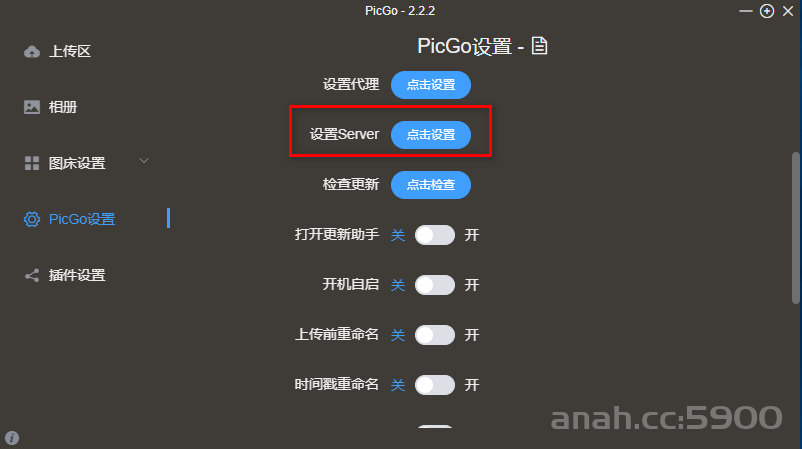Click the info icon at bottom left
The height and width of the screenshot is (449, 802).
12,438
